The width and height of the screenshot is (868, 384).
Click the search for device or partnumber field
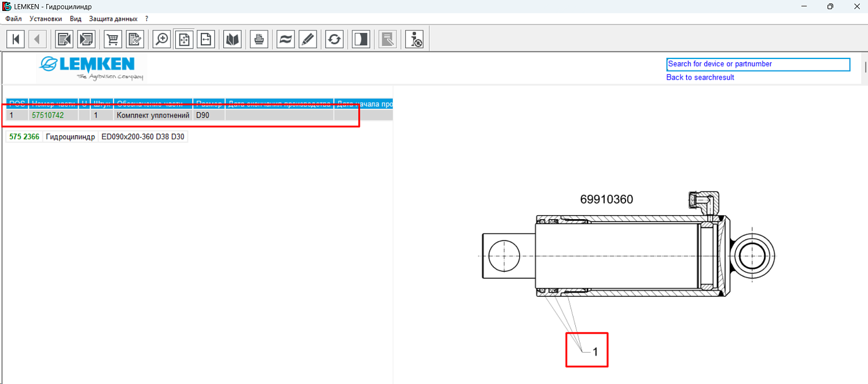coord(758,64)
